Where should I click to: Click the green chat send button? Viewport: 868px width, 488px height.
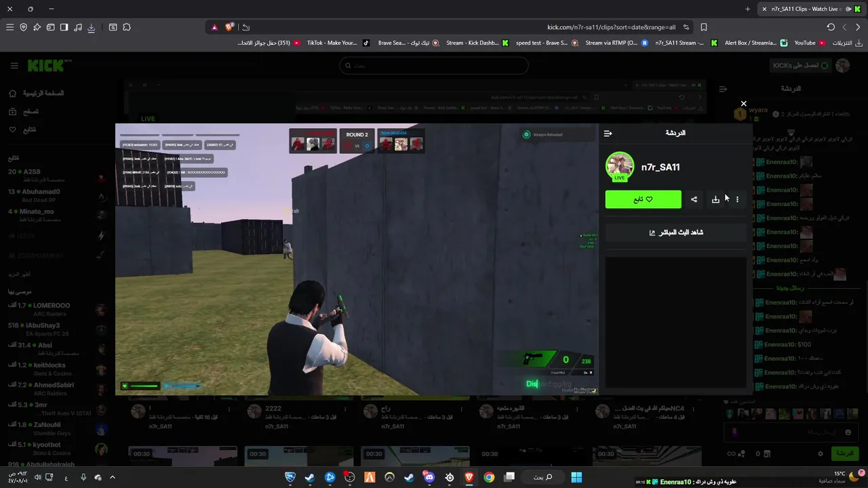[844, 453]
